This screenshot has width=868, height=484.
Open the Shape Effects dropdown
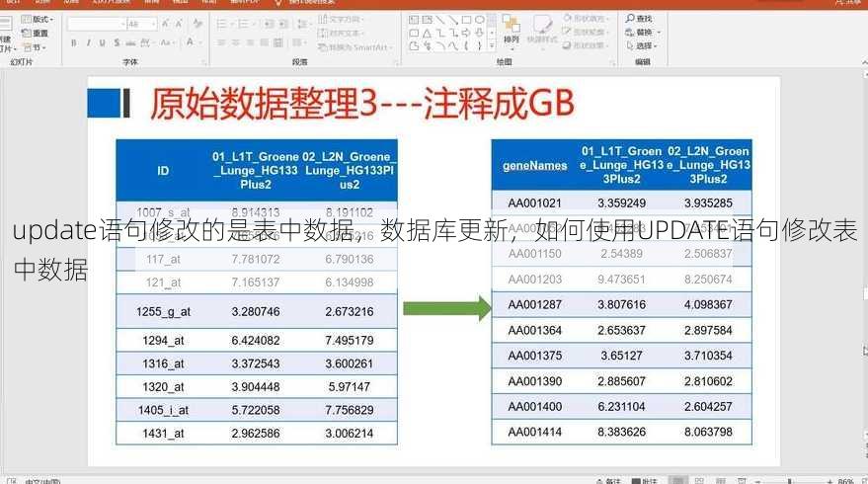(x=586, y=46)
